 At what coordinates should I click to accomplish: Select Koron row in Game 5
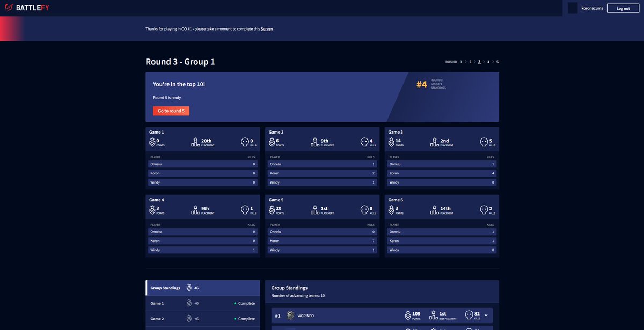[323, 241]
